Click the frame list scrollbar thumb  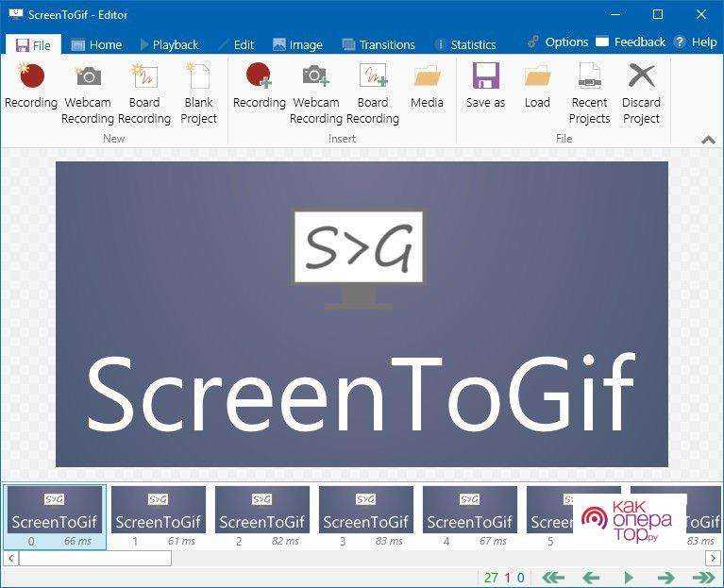95,558
